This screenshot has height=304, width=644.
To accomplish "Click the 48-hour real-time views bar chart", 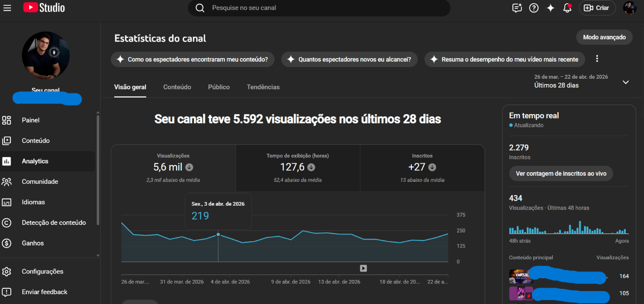I will [x=569, y=228].
